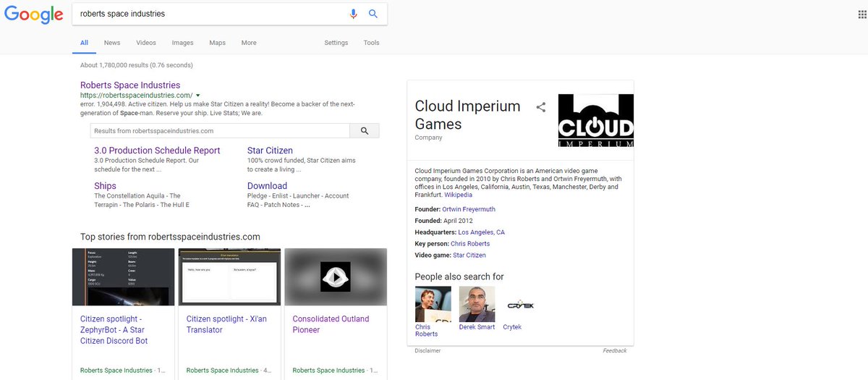Switch to the Videos tab
Screen dimensions: 868x380
point(146,43)
